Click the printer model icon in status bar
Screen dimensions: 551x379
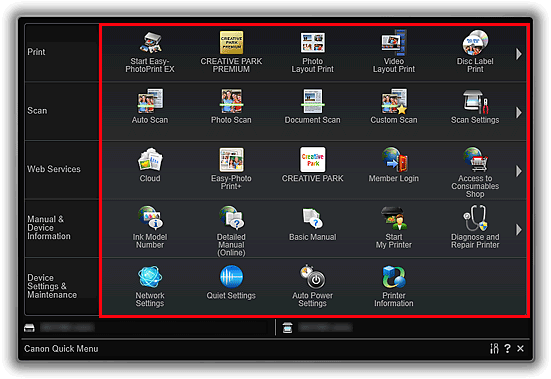(29, 328)
